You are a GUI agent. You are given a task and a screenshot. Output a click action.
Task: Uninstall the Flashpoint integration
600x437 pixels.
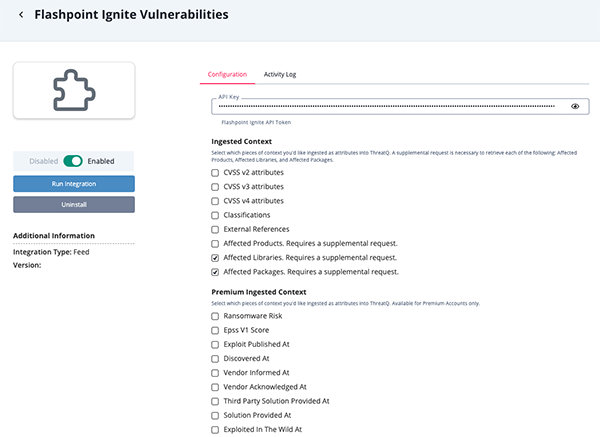point(74,204)
